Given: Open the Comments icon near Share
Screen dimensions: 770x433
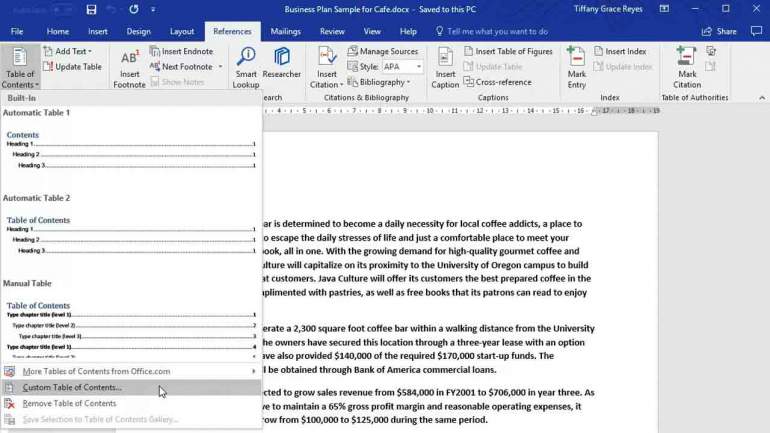Looking at the screenshot, I should point(756,31).
